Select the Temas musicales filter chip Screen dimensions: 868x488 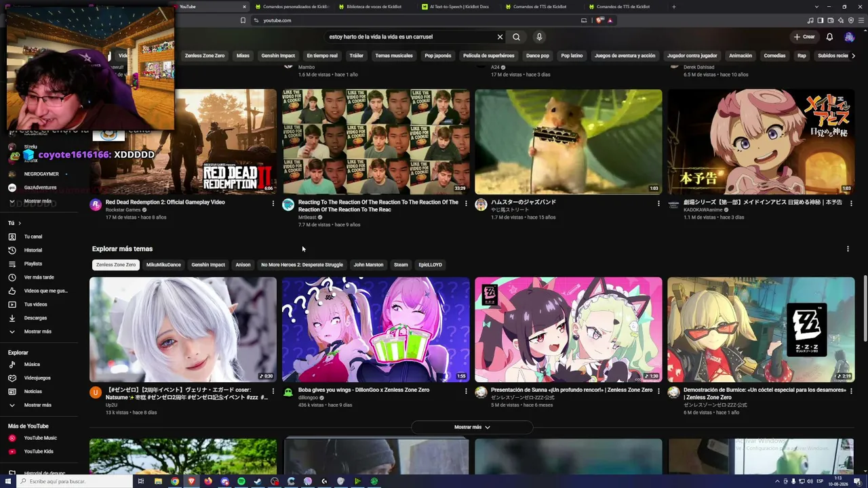tap(394, 56)
